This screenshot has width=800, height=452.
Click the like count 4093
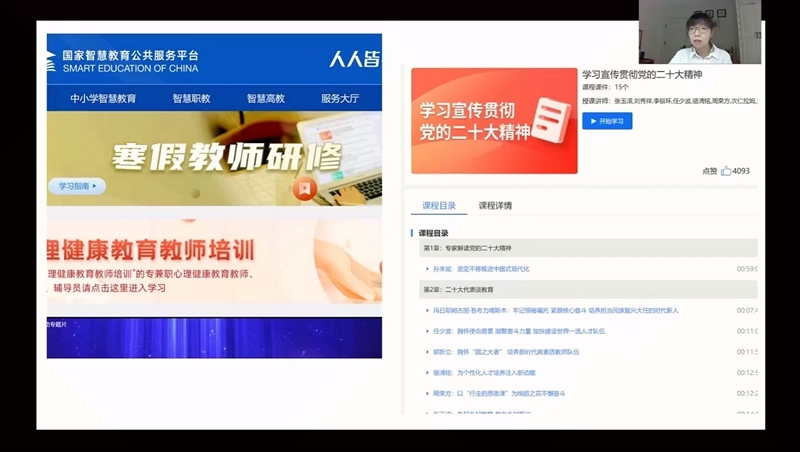pyautogui.click(x=741, y=171)
